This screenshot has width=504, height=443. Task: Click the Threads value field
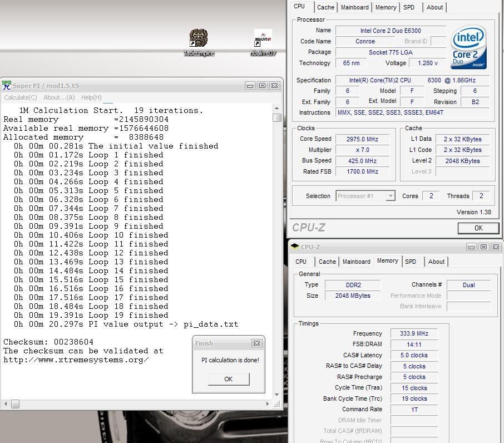pos(481,196)
